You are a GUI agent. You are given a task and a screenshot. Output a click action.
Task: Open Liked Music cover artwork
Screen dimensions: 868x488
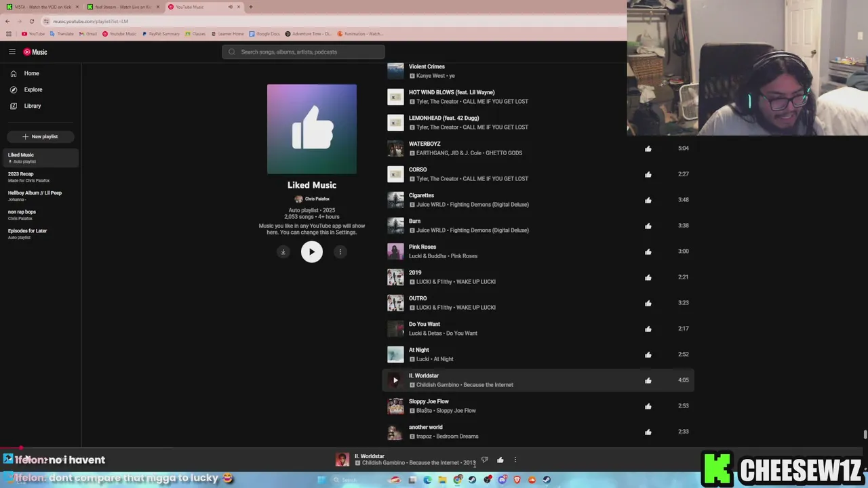click(312, 129)
